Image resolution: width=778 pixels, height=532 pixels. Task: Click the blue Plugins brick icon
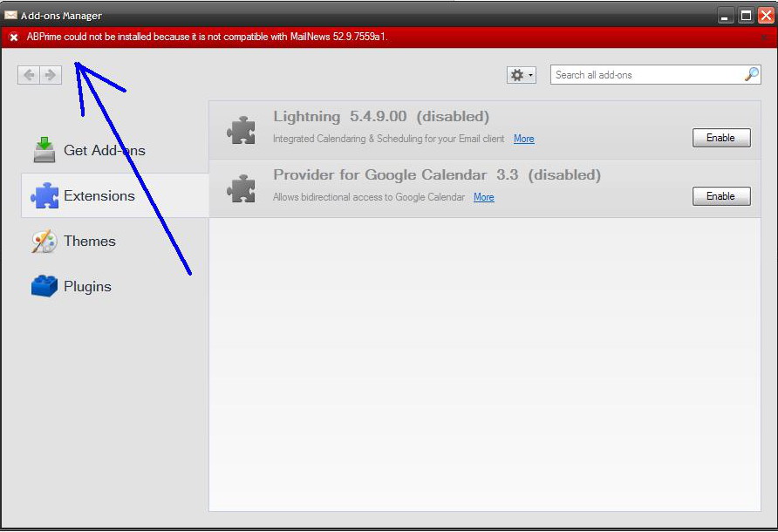pos(44,286)
